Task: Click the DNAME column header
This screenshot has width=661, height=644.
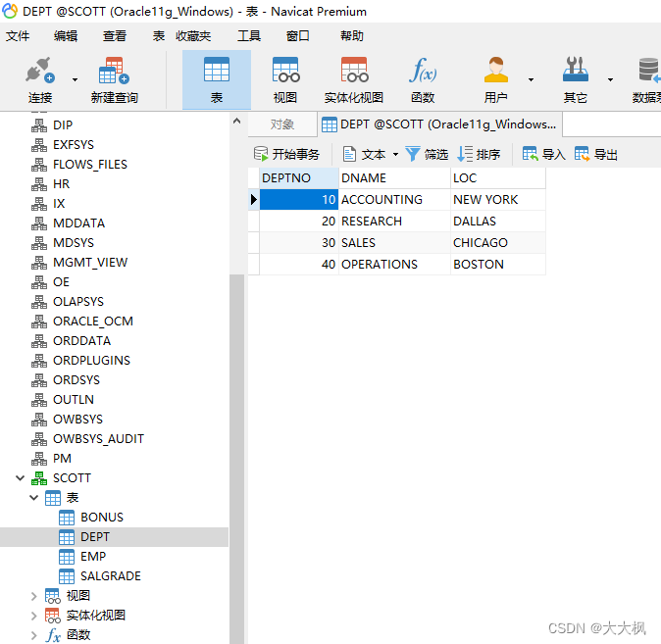Action: [394, 178]
